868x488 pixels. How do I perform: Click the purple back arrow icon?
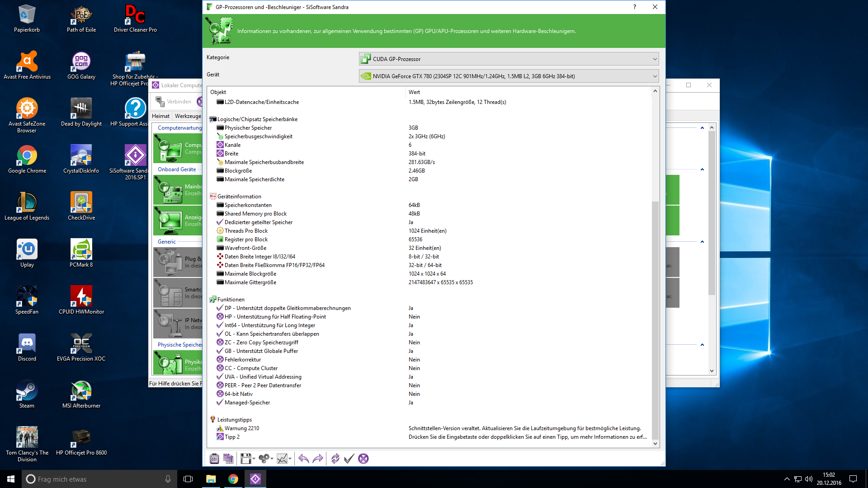[303, 459]
